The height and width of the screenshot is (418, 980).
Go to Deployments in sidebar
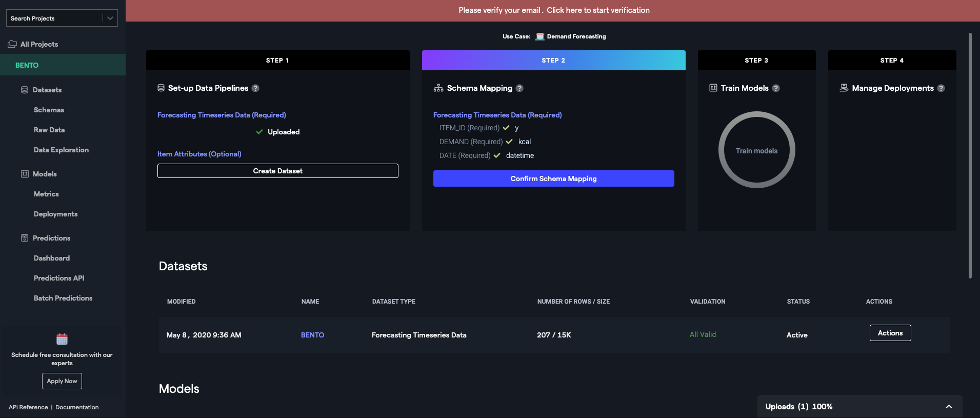click(55, 214)
